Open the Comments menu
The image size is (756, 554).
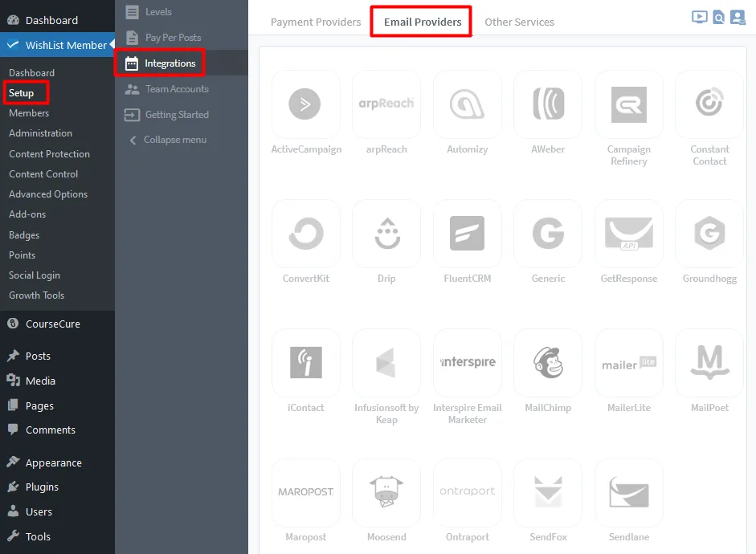point(57,430)
